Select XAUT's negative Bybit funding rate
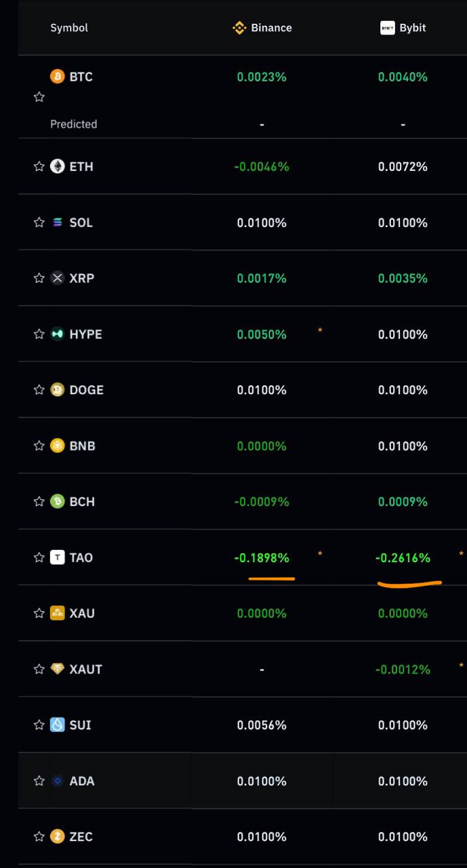Image resolution: width=467 pixels, height=868 pixels. [403, 669]
